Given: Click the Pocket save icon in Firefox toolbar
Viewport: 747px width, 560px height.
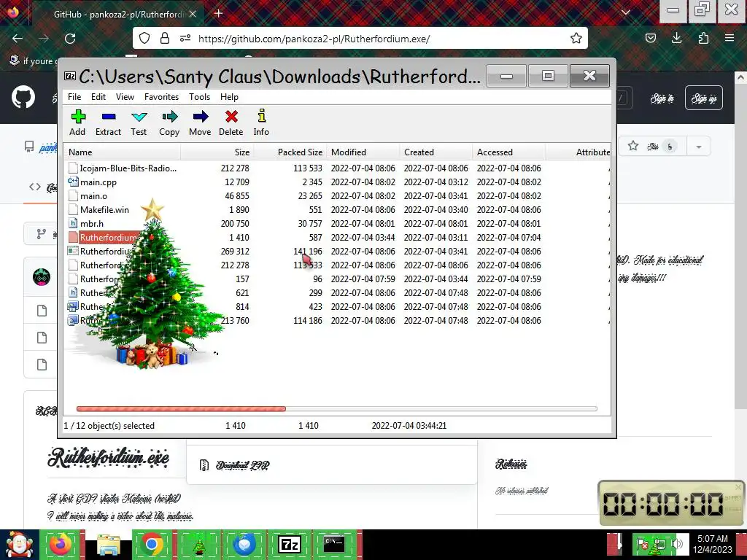Looking at the screenshot, I should (651, 39).
